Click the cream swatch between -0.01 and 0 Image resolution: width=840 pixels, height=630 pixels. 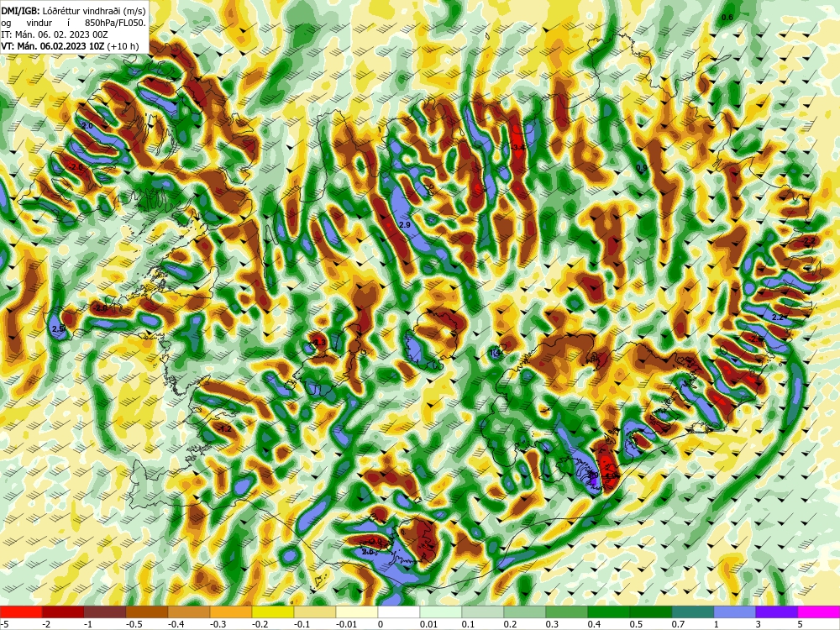click(357, 612)
